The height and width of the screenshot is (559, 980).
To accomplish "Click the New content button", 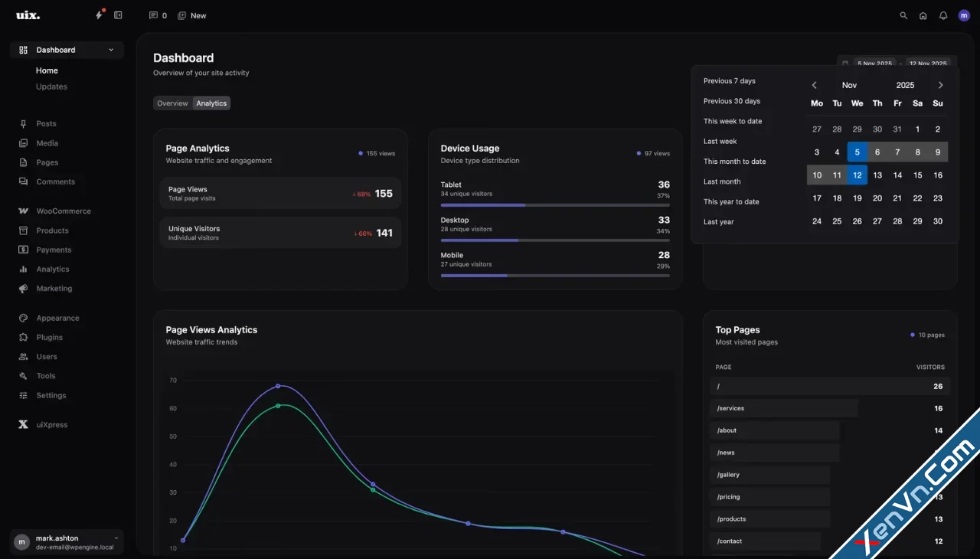I will pyautogui.click(x=191, y=15).
